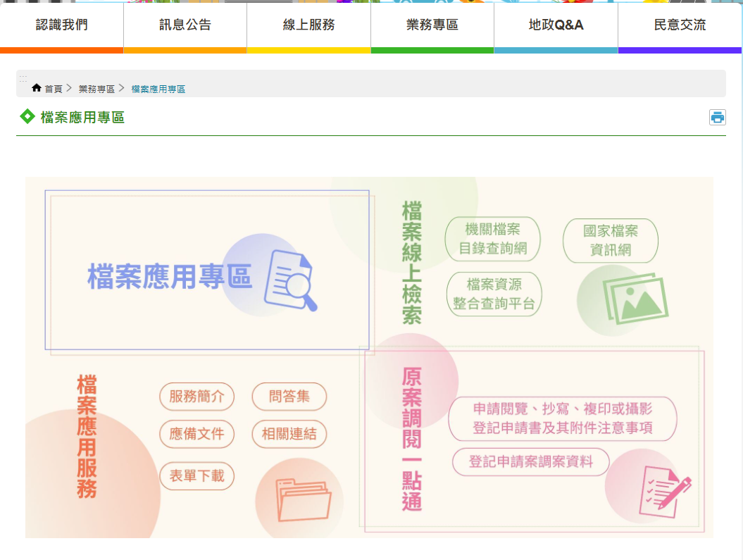The height and width of the screenshot is (560, 743).
Task: Open 機關檔案目錄查詢網
Action: tap(493, 239)
